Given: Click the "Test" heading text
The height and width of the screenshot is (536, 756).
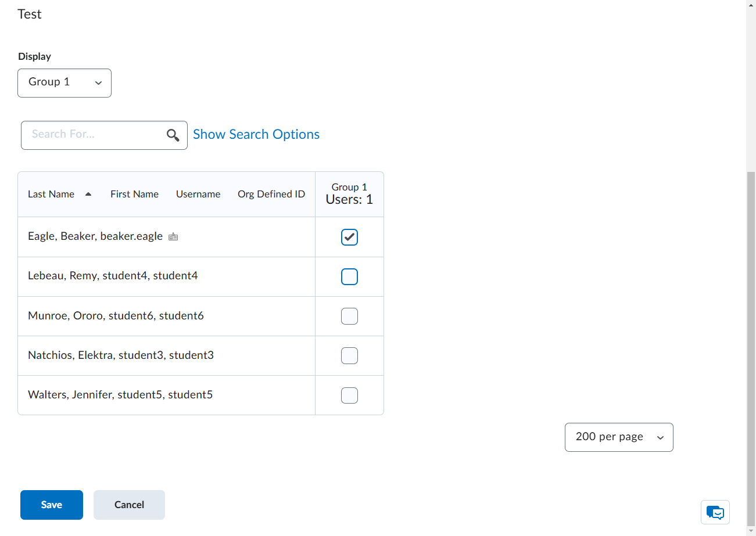Looking at the screenshot, I should click(30, 14).
